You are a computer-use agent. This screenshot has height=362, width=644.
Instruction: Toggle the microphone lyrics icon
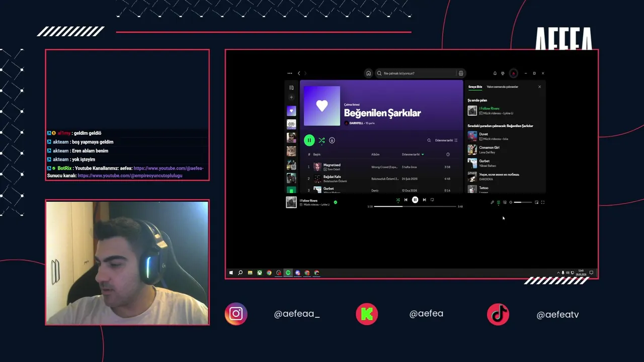(x=492, y=202)
